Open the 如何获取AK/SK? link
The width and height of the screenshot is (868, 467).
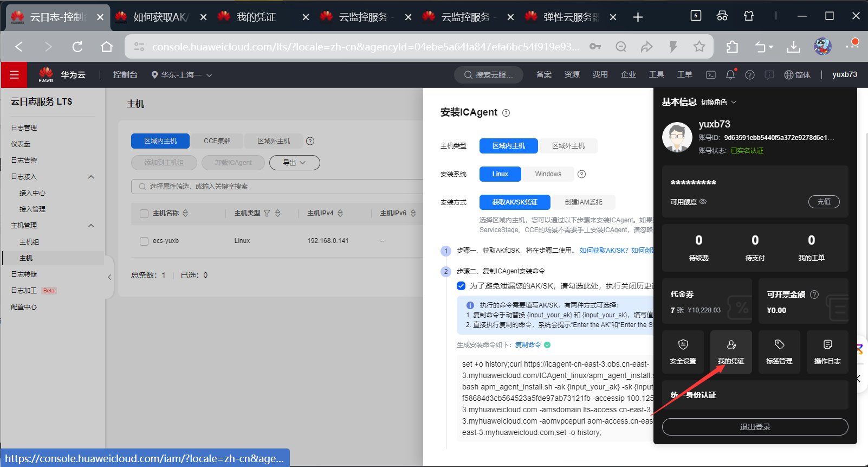pyautogui.click(x=604, y=251)
